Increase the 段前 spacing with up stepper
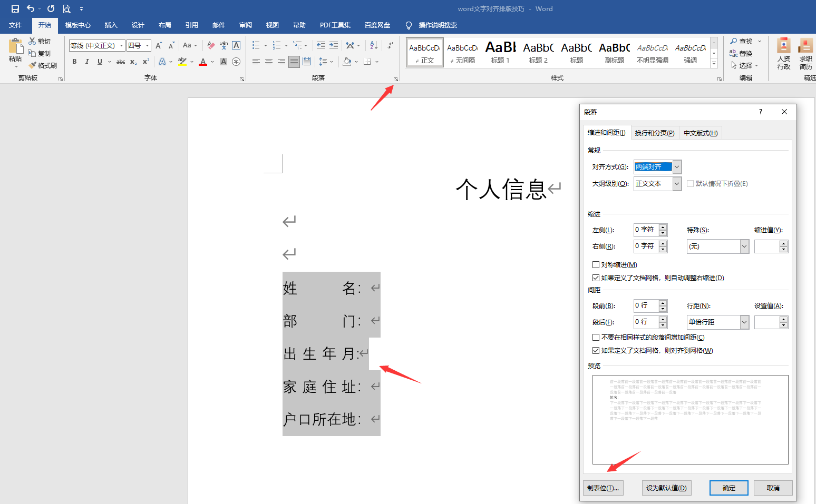 point(663,303)
